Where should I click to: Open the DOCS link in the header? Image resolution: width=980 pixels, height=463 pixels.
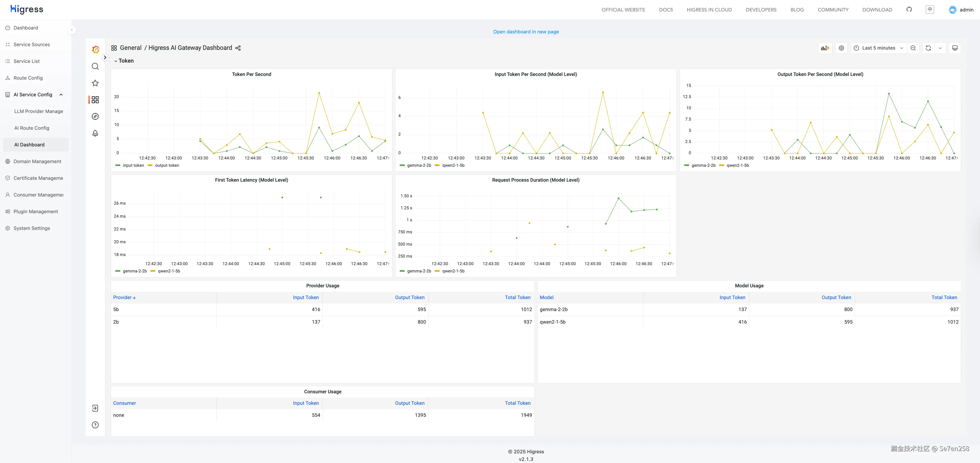click(666, 10)
